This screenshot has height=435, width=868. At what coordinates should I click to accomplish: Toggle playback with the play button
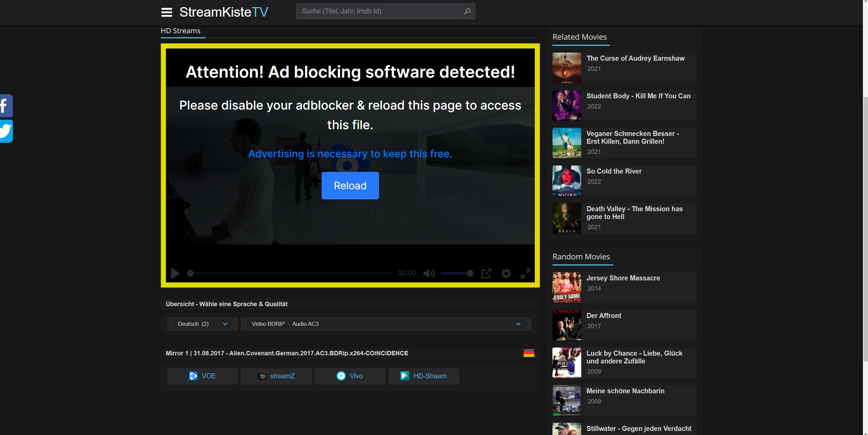(175, 273)
